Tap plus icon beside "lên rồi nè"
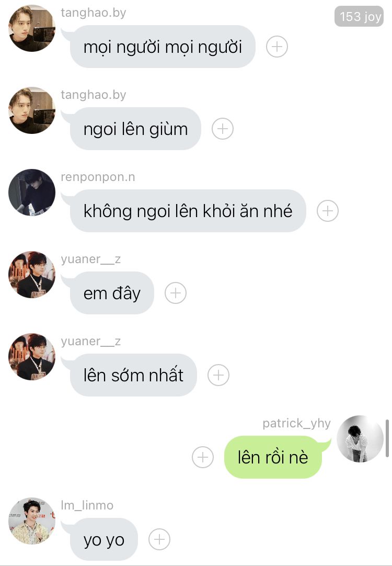The width and height of the screenshot is (392, 566). (203, 457)
